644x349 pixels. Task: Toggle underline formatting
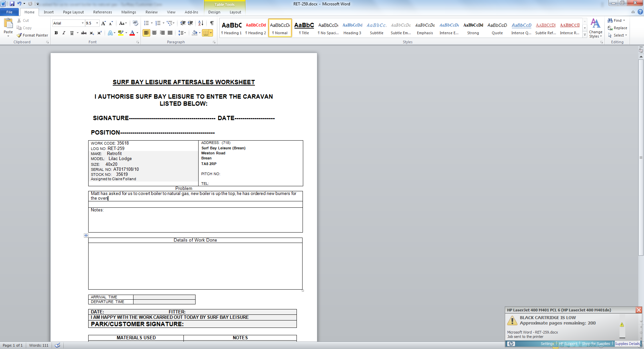click(x=71, y=33)
